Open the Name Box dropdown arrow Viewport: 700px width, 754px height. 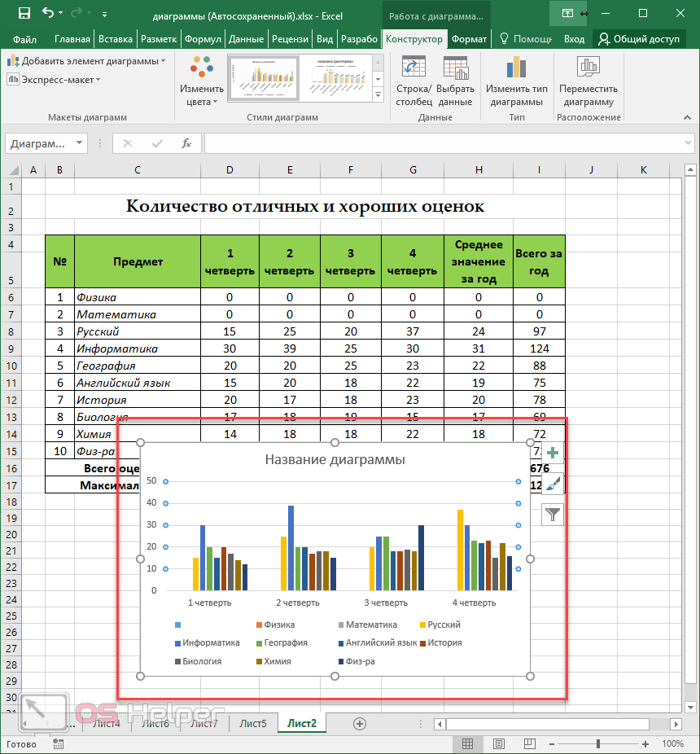[x=79, y=143]
